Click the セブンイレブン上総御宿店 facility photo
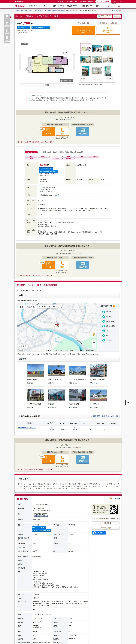136x644 pixels. tap(98, 371)
